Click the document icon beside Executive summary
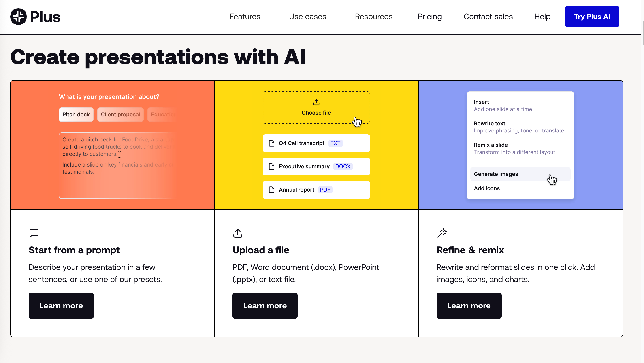 271,167
